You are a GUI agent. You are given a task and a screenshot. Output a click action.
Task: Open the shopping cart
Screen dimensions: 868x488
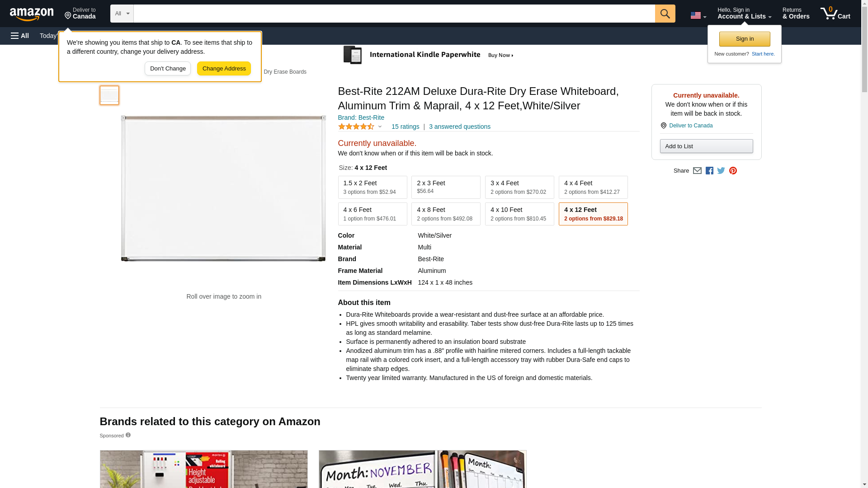[835, 14]
